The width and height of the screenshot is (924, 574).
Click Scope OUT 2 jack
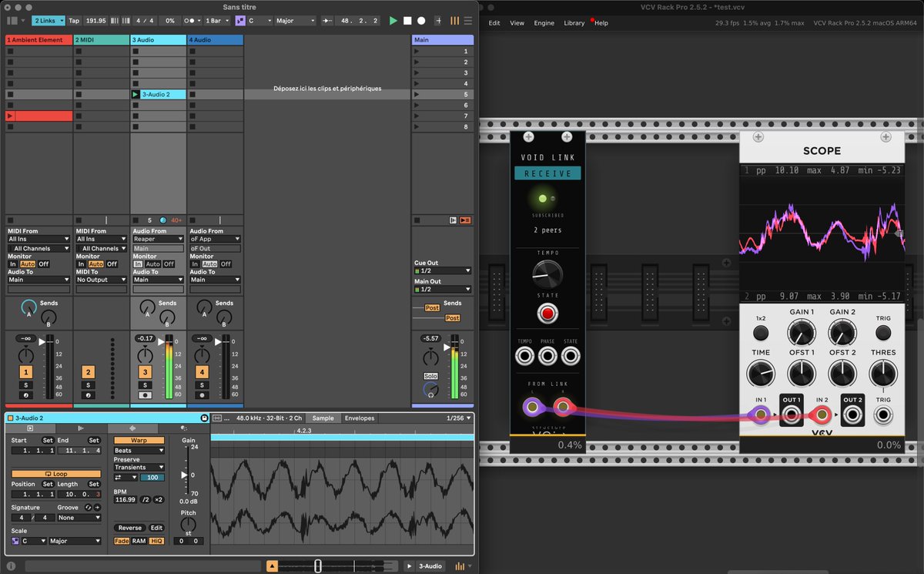852,415
